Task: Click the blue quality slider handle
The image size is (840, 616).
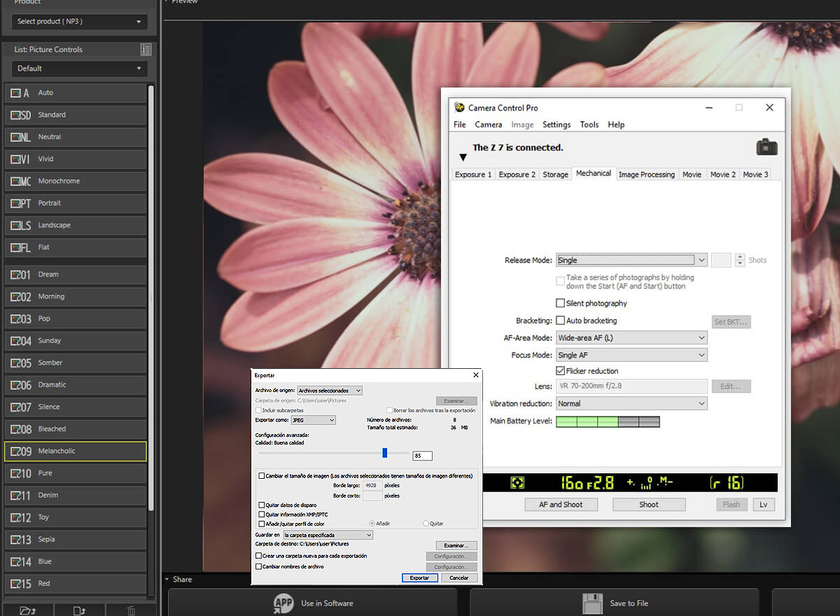Action: [385, 453]
